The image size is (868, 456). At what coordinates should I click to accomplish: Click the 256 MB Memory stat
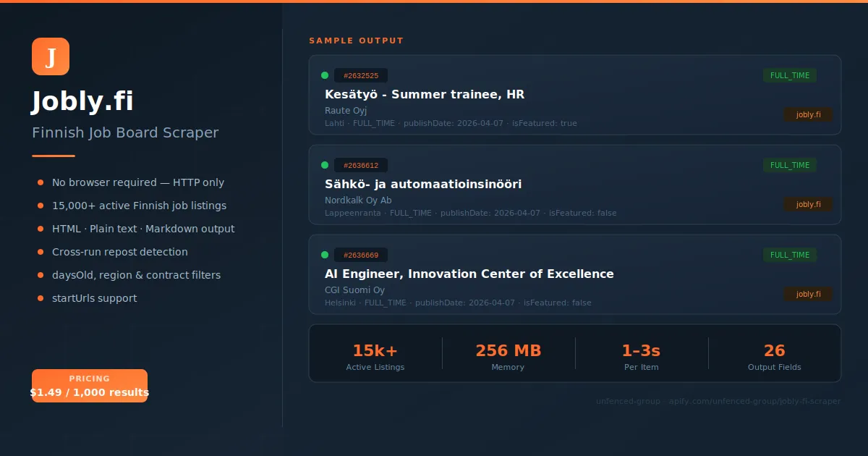(x=508, y=357)
